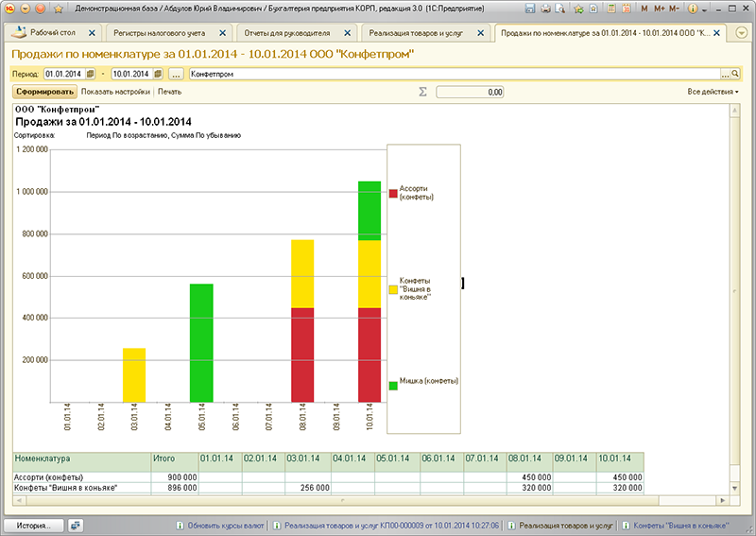The image size is (756, 536).
Task: Switch to Рабочий стол tab
Action: click(x=53, y=33)
